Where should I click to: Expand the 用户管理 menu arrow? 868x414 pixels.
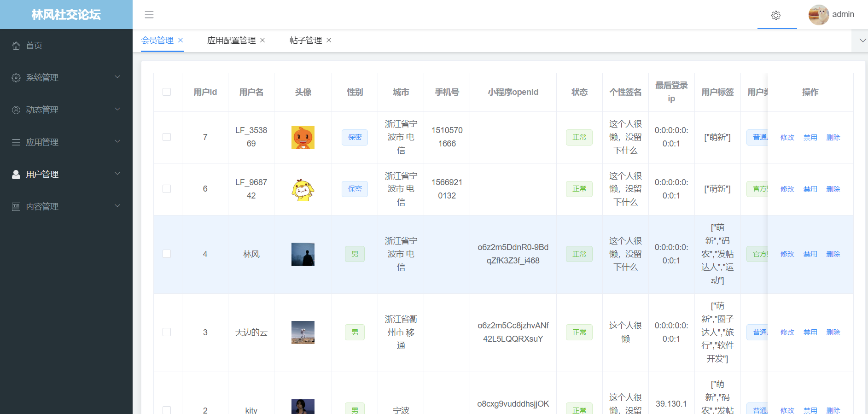click(x=117, y=174)
